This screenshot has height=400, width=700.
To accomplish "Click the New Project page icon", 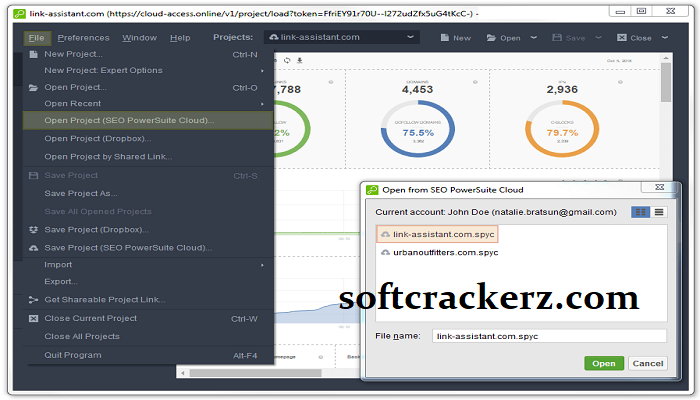I will (33, 54).
